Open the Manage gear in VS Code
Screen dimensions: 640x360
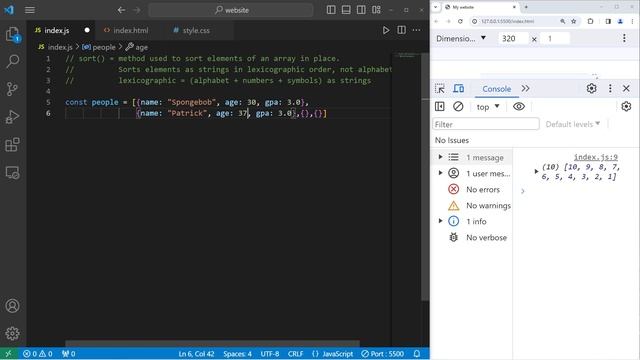click(x=13, y=333)
